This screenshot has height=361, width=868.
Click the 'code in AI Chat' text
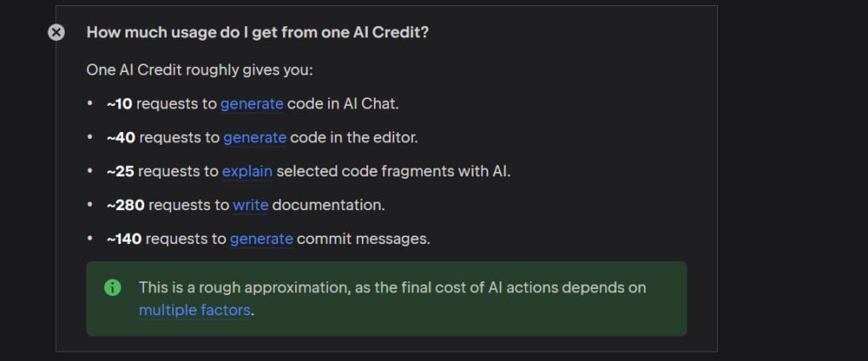pos(342,103)
